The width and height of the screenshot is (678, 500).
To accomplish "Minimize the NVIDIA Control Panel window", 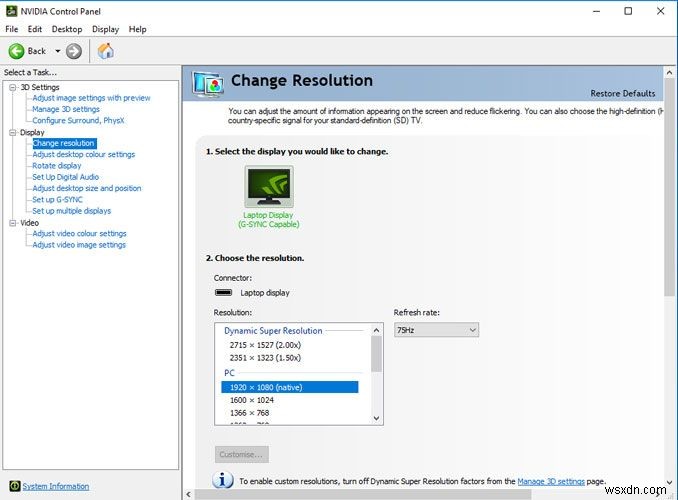I will [x=596, y=11].
